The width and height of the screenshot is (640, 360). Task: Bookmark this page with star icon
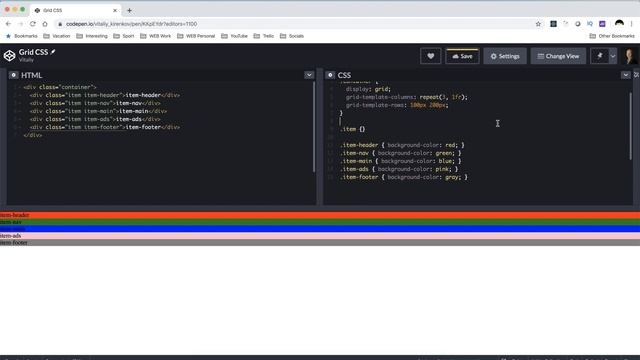point(538,24)
